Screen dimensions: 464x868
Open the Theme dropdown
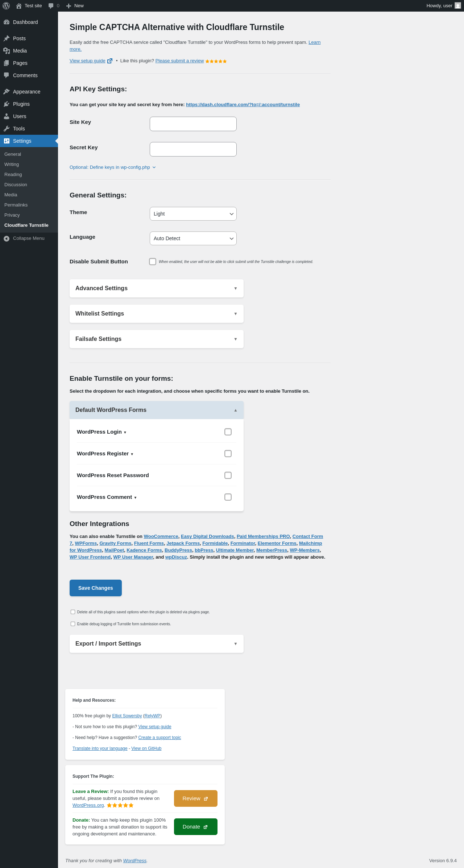[x=193, y=214]
